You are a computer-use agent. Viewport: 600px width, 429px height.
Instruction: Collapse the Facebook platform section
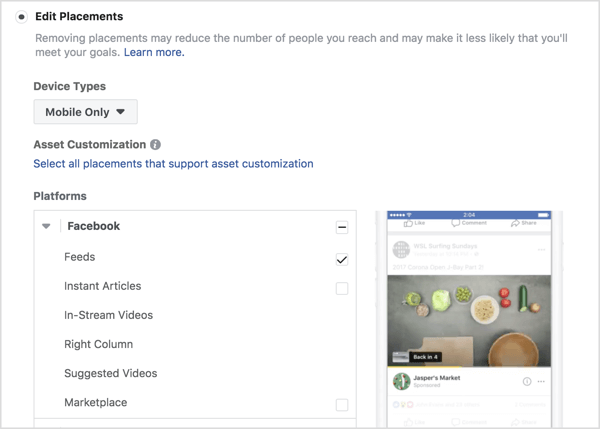[x=46, y=226]
